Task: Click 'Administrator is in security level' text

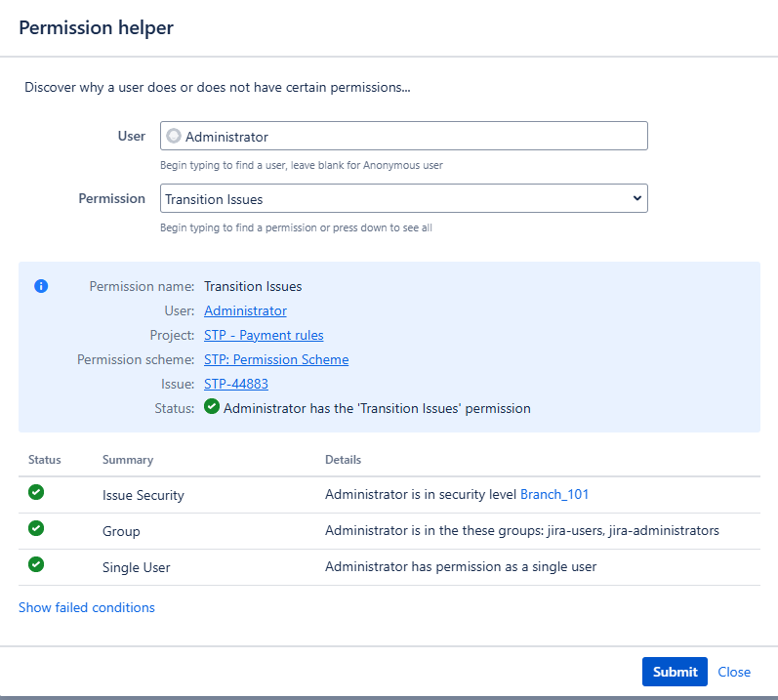Action: pos(421,495)
